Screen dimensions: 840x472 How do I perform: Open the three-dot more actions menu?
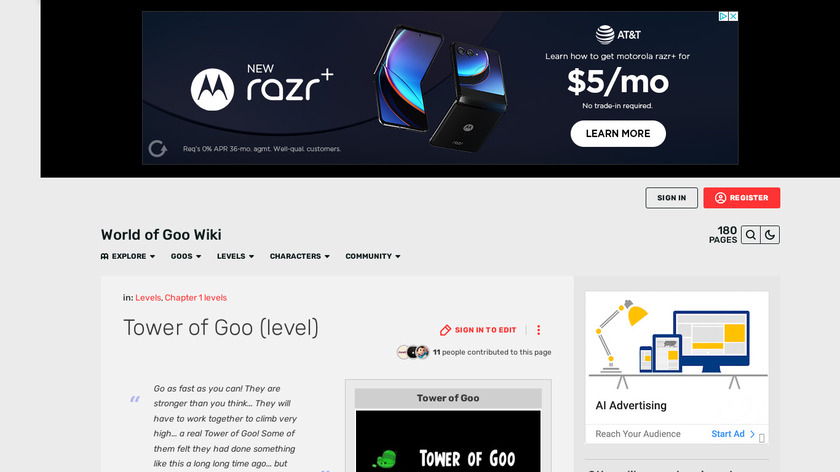pos(538,330)
